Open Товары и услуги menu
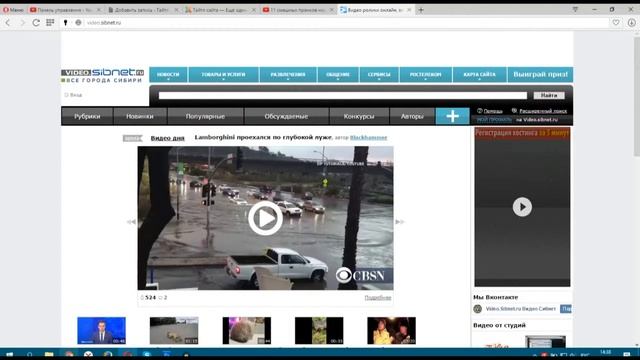The height and width of the screenshot is (360, 640). 223,75
